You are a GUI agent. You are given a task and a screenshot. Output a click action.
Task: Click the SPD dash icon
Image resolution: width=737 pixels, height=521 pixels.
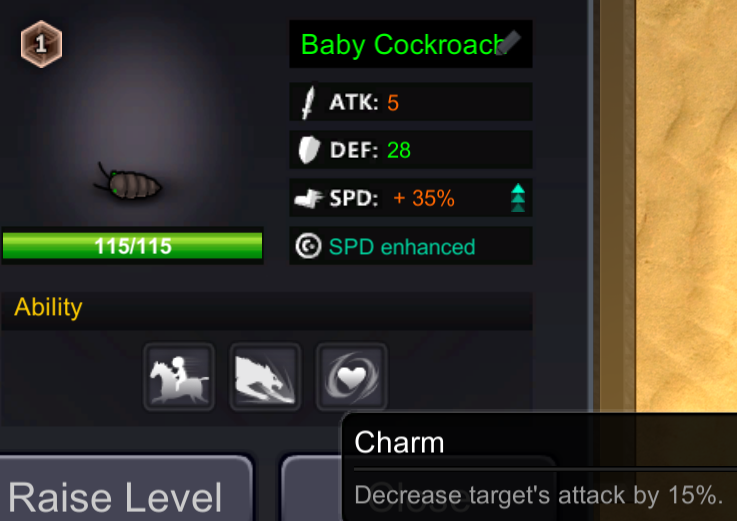coord(309,198)
